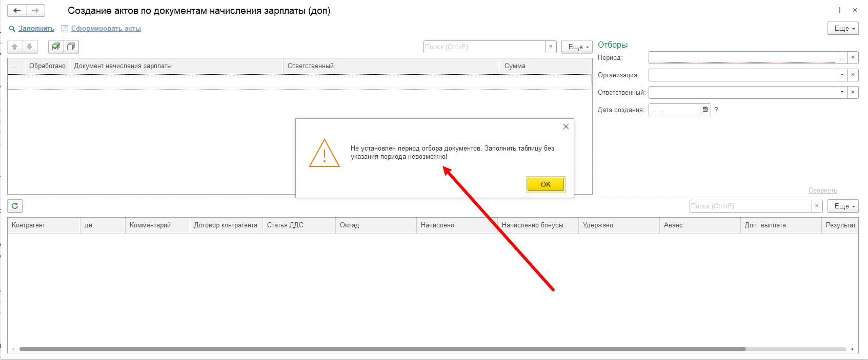This screenshot has height=360, width=868.
Task: Click the Аванс column header
Action: (x=700, y=225)
